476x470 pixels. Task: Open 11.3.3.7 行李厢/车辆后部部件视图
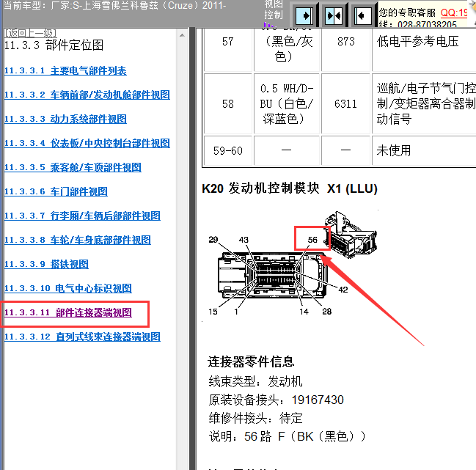[82, 216]
